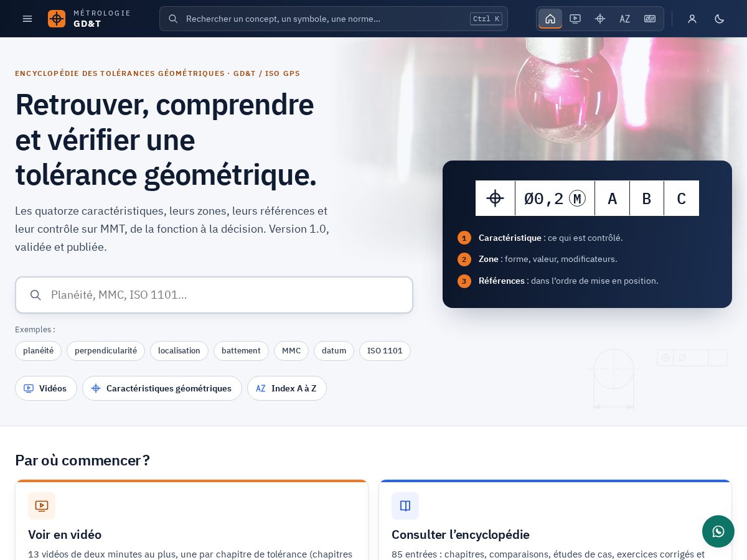The image size is (747, 560).
Task: Click the book icon on encyclopédie card
Action: 405,506
